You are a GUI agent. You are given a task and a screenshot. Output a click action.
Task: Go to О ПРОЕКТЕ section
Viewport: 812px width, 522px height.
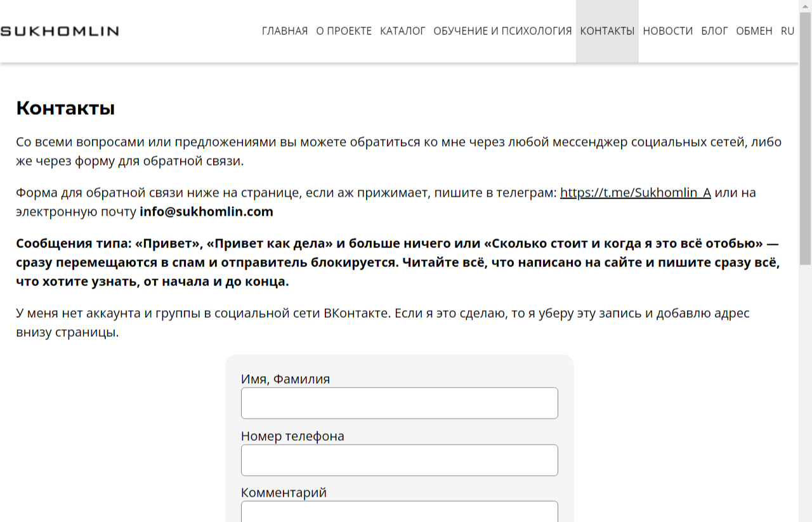(x=344, y=31)
